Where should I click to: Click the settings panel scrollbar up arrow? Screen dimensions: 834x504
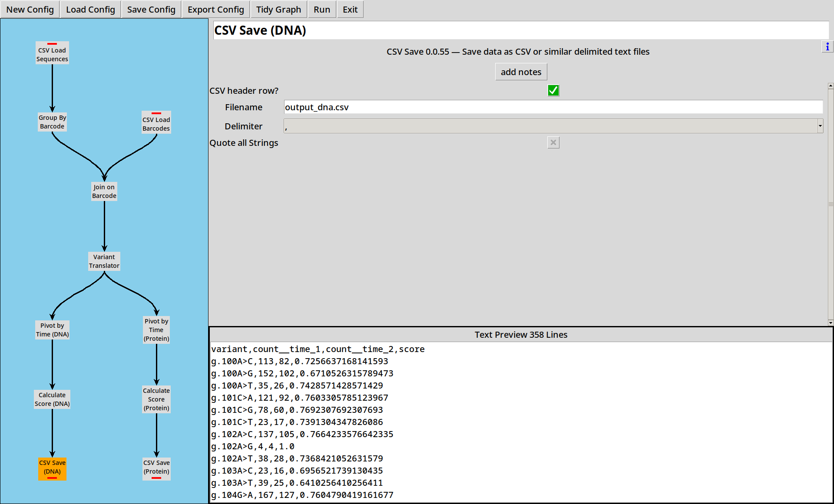[831, 86]
